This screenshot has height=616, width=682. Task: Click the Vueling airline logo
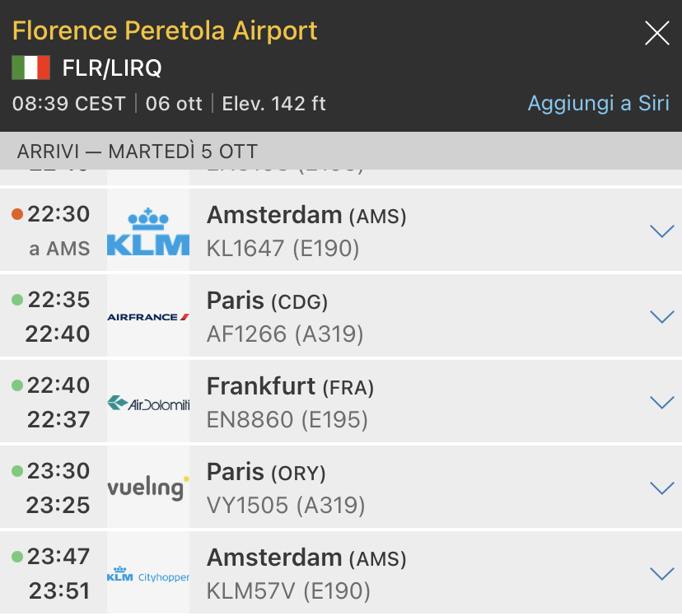point(148,488)
